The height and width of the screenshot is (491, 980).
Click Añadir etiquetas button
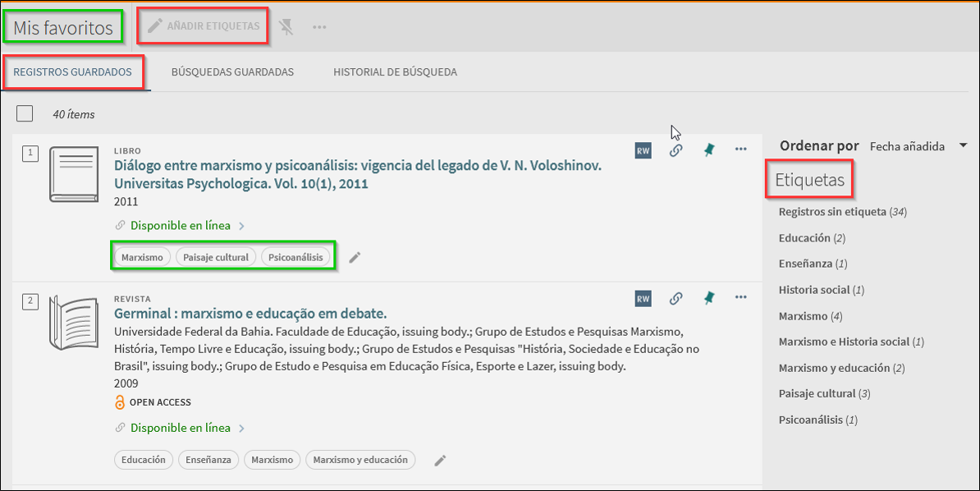(204, 27)
